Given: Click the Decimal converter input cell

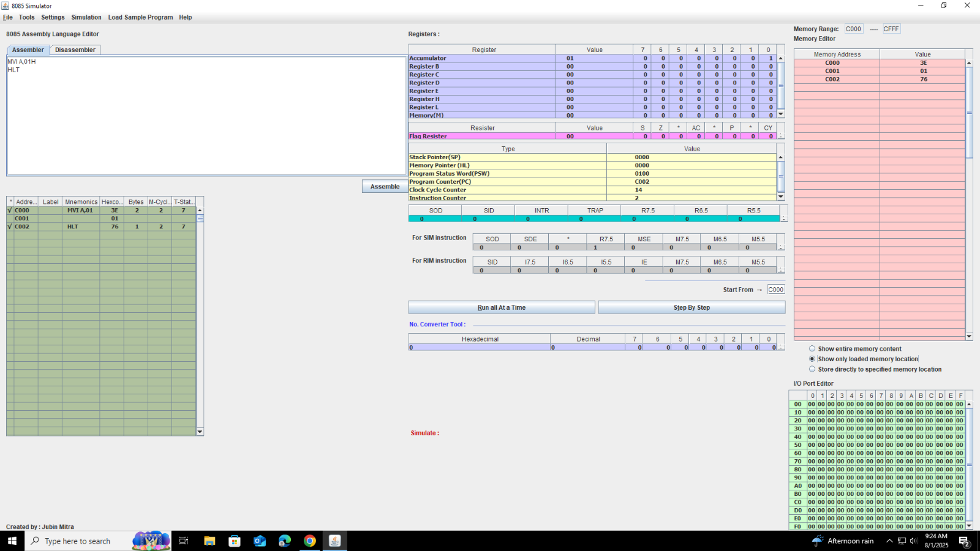Looking at the screenshot, I should coord(587,347).
